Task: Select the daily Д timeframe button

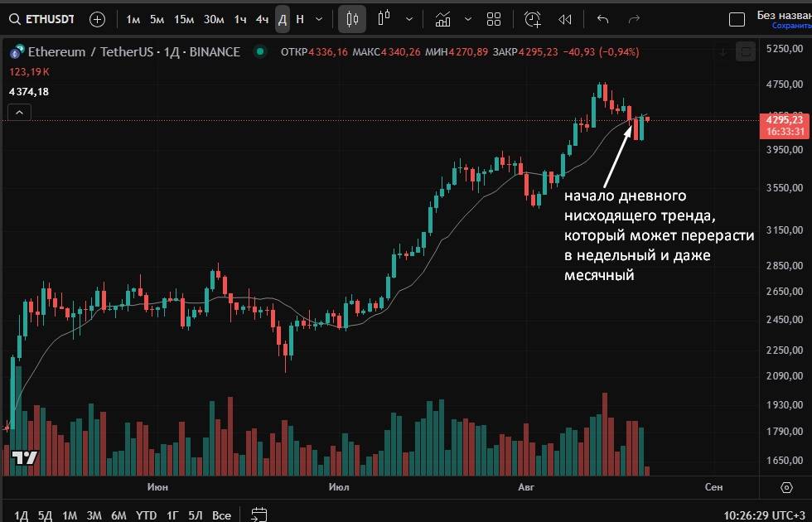Action: point(282,19)
